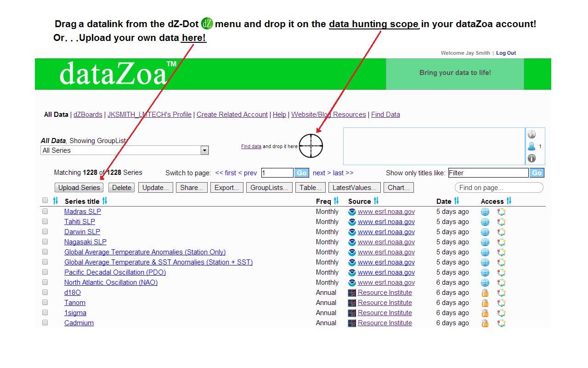This screenshot has width=588, height=368.
Task: Sort by Freq using the arrows icon
Action: point(336,201)
